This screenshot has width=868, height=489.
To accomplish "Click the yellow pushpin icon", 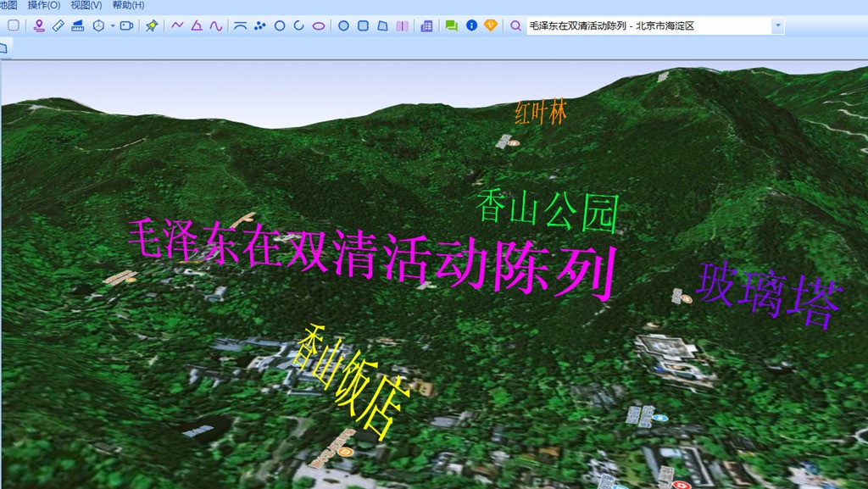I will pos(151,25).
